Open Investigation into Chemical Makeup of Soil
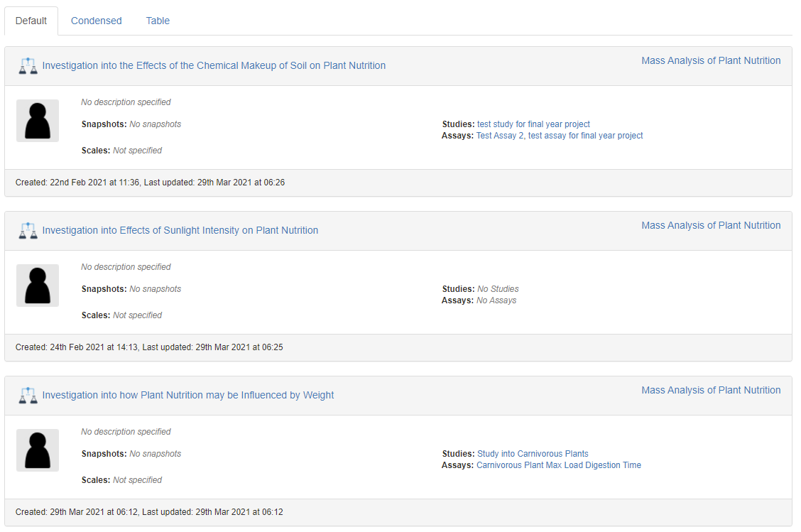The height and width of the screenshot is (532, 801). coord(214,65)
